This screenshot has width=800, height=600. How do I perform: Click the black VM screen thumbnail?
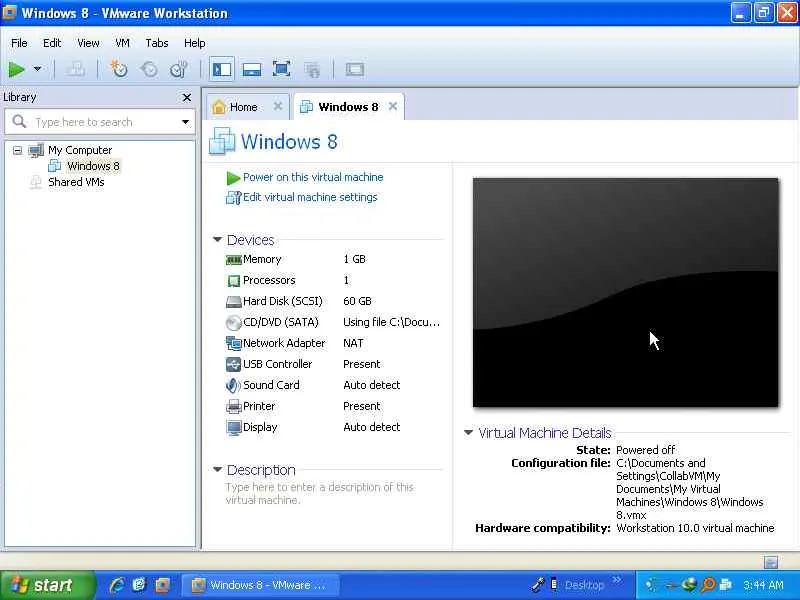coord(626,292)
